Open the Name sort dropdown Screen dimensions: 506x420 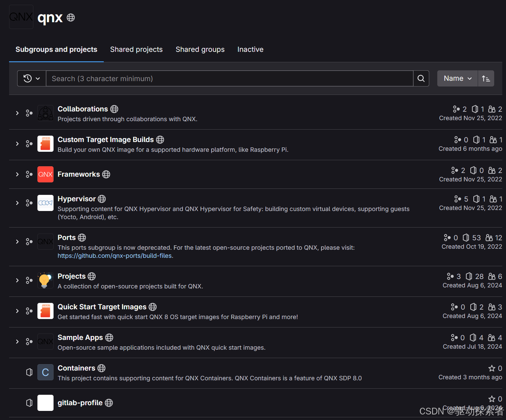(457, 79)
